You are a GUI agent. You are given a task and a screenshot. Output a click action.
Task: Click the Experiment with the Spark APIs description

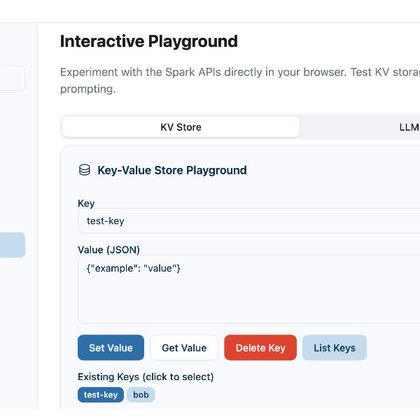coord(240,80)
